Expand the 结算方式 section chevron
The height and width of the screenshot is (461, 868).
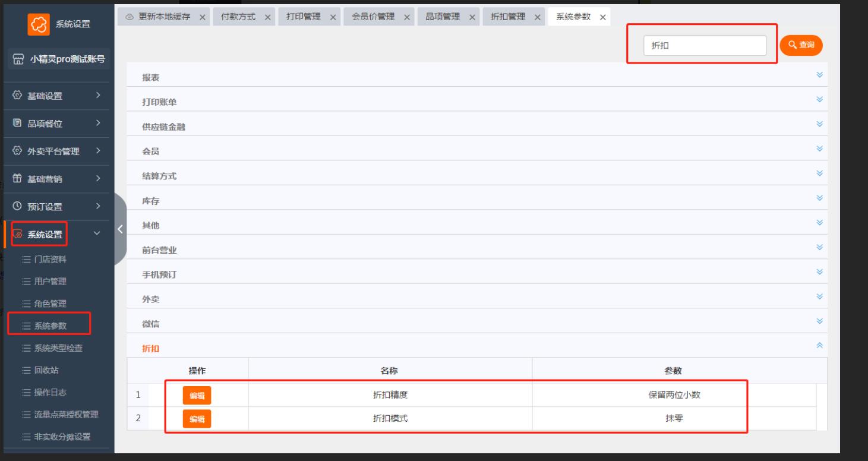pos(820,173)
